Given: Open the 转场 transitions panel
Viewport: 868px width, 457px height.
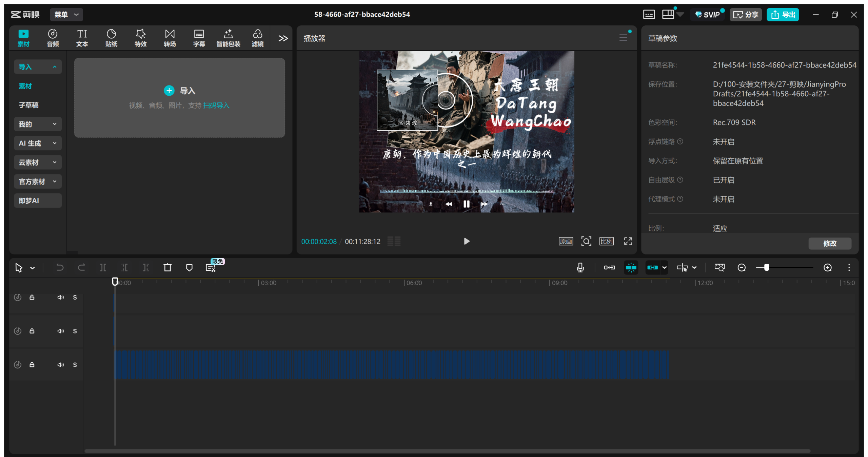Looking at the screenshot, I should pyautogui.click(x=170, y=38).
